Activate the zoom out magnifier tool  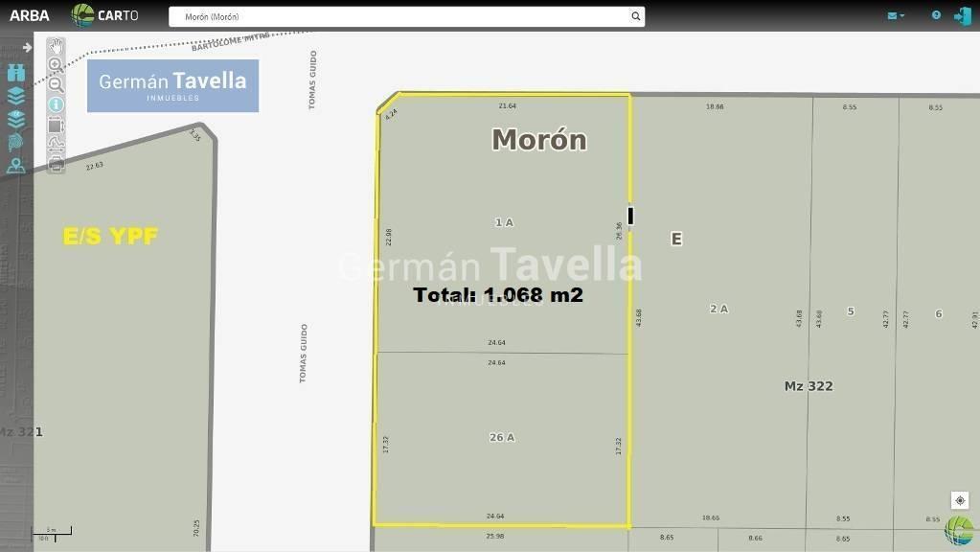pos(56,84)
